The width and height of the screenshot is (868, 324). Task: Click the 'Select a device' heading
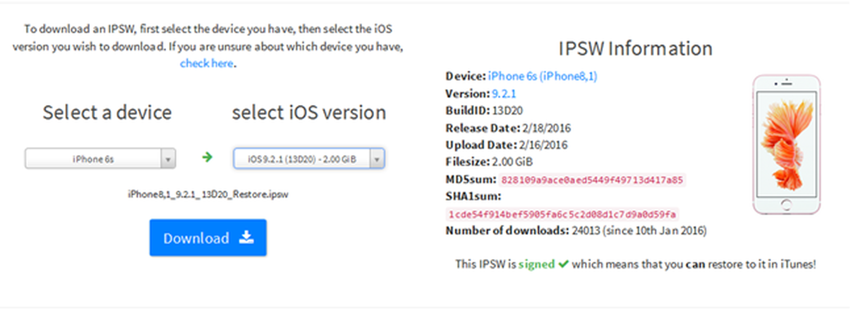107,113
